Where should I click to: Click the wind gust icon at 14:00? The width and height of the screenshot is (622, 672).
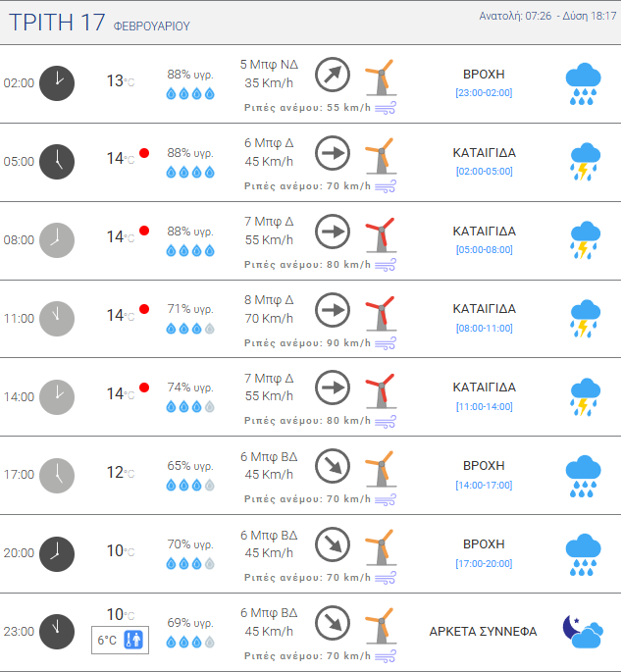pyautogui.click(x=386, y=421)
